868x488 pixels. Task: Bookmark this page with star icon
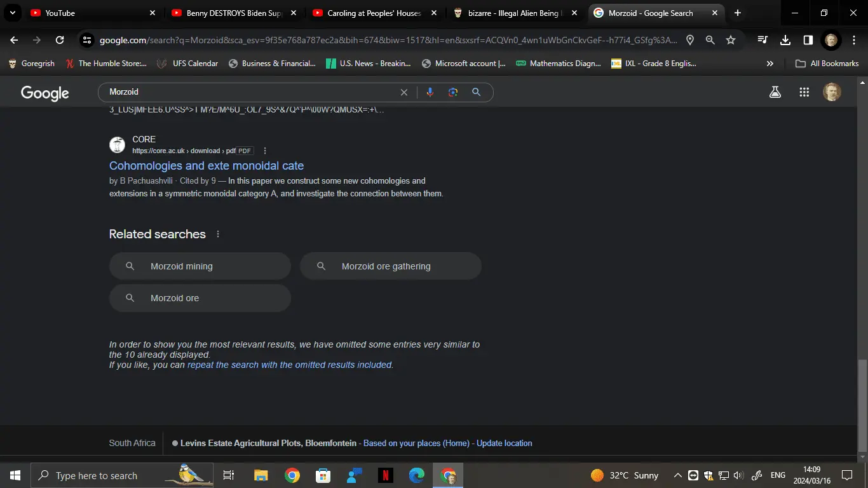pyautogui.click(x=731, y=40)
